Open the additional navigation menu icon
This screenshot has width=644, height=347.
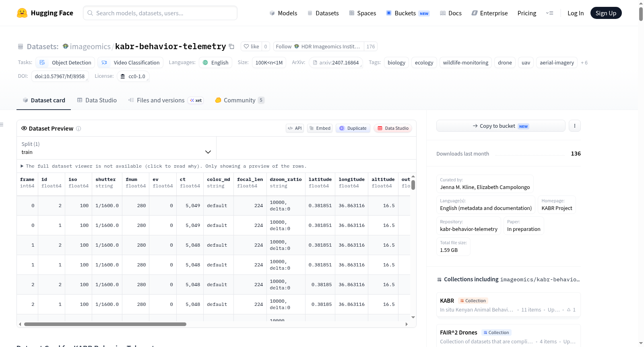click(549, 13)
